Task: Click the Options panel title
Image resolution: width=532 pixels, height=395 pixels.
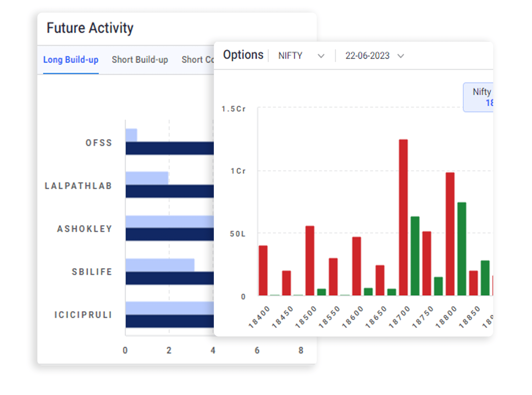Action: 243,55
